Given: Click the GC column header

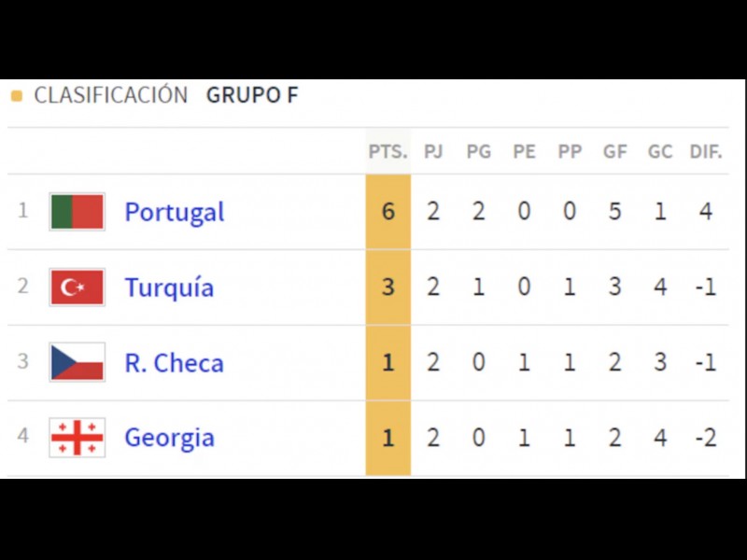Looking at the screenshot, I should tap(660, 151).
